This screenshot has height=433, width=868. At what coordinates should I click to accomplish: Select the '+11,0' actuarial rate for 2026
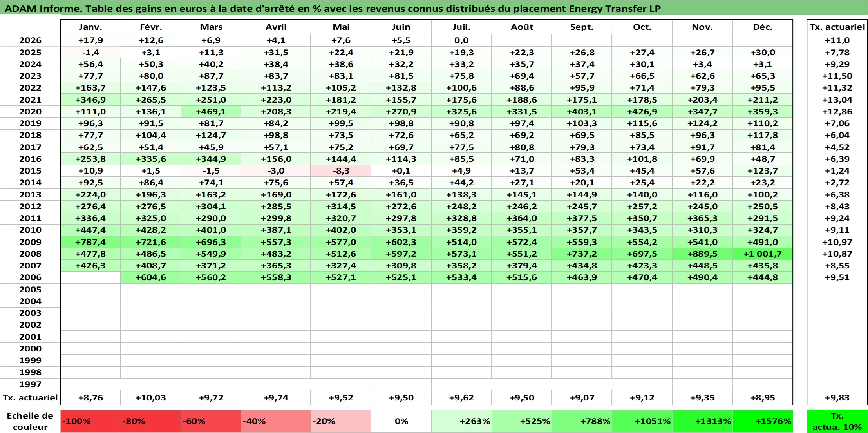point(837,40)
